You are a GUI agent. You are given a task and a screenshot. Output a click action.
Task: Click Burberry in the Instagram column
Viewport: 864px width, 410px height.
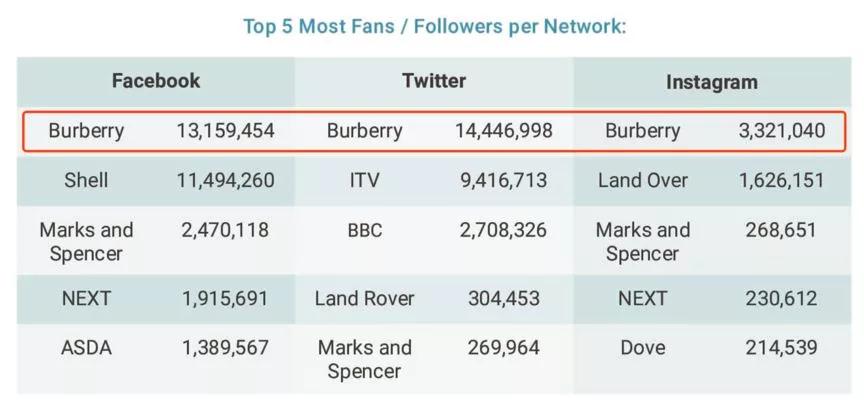click(x=642, y=131)
